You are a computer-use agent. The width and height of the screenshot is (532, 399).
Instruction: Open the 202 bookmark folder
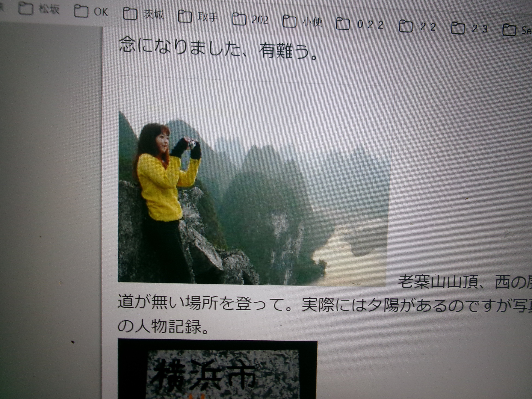tap(250, 20)
